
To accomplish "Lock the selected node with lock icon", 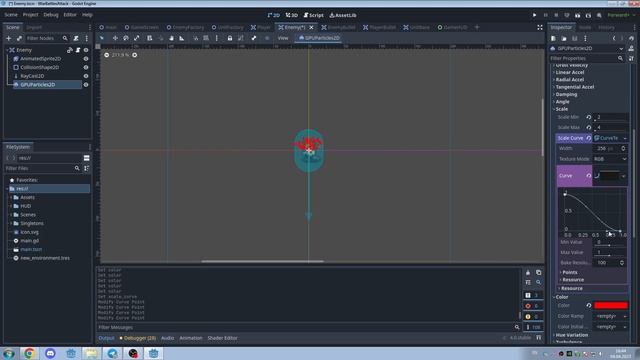I will click(x=230, y=38).
